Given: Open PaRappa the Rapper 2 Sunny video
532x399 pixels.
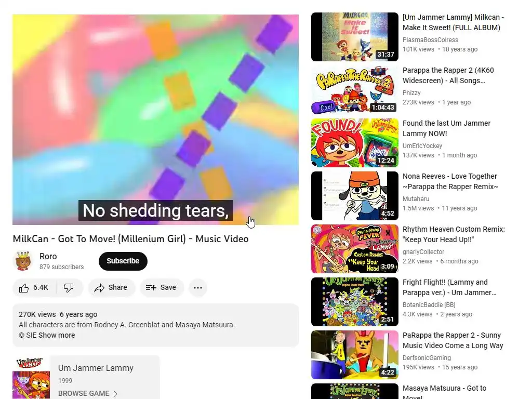Looking at the screenshot, I should pyautogui.click(x=453, y=340).
